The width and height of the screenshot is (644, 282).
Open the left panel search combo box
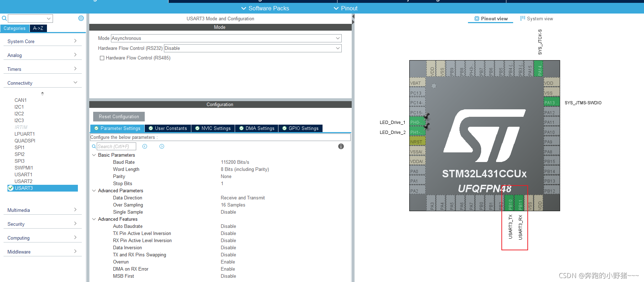point(30,18)
